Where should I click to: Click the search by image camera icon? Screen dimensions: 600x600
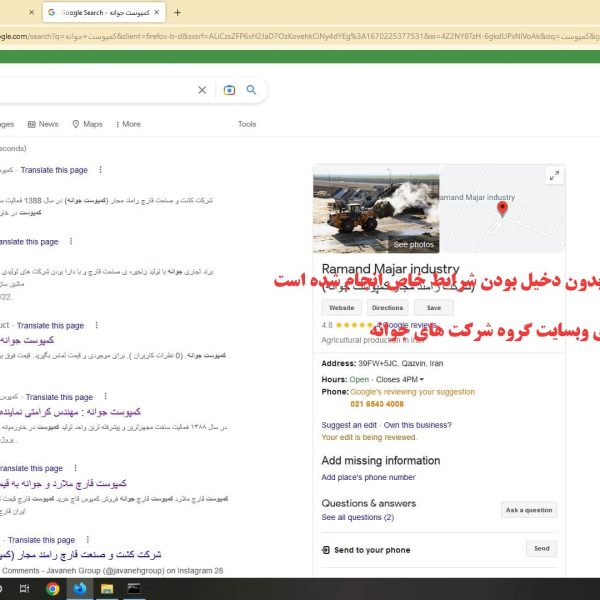click(x=229, y=90)
